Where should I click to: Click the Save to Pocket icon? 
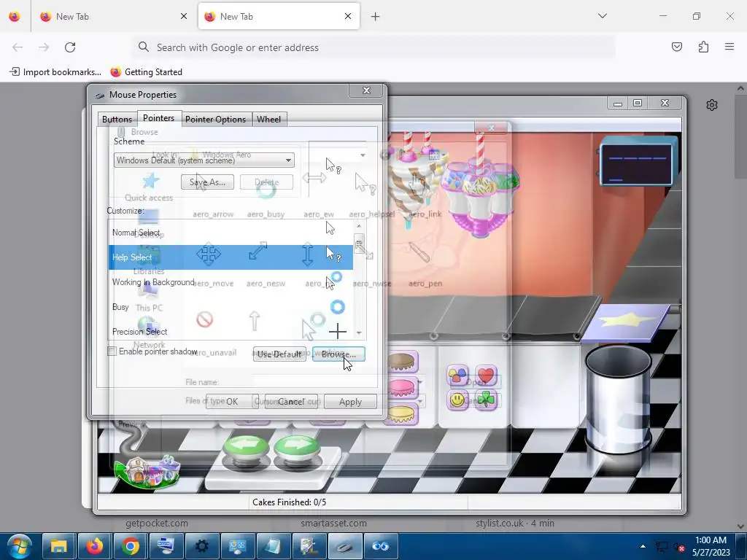[676, 47]
